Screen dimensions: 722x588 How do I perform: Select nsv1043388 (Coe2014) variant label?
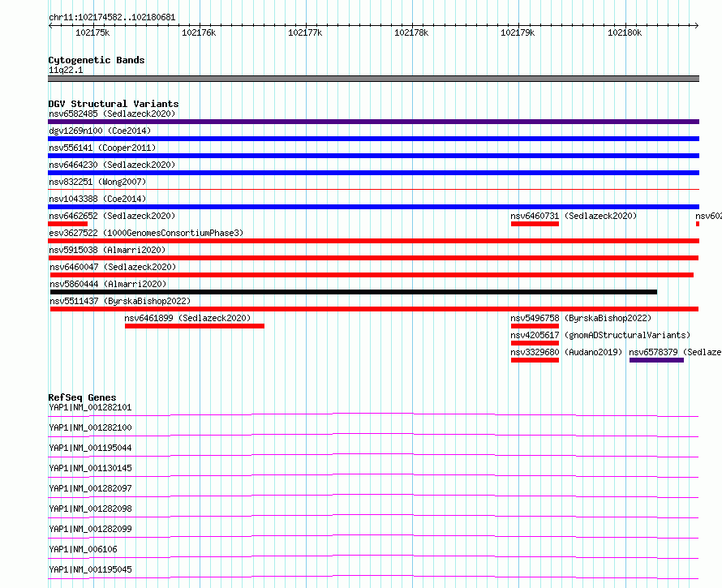tap(97, 199)
